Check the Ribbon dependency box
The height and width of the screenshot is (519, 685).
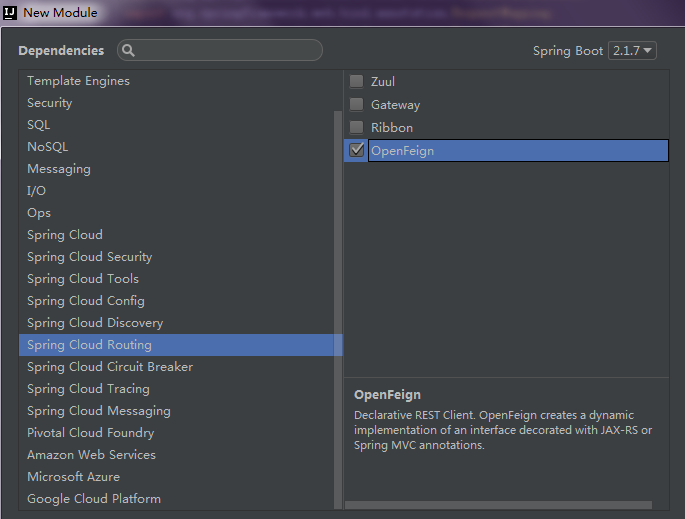(356, 128)
